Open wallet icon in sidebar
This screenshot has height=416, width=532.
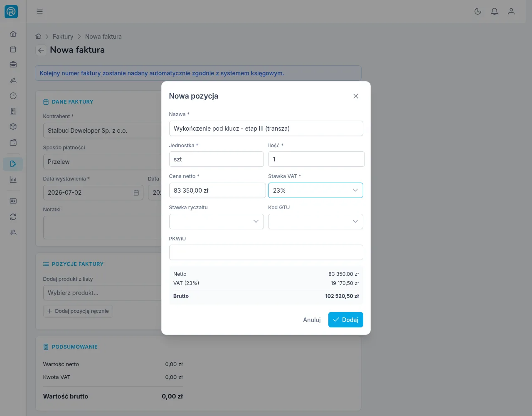(13, 142)
